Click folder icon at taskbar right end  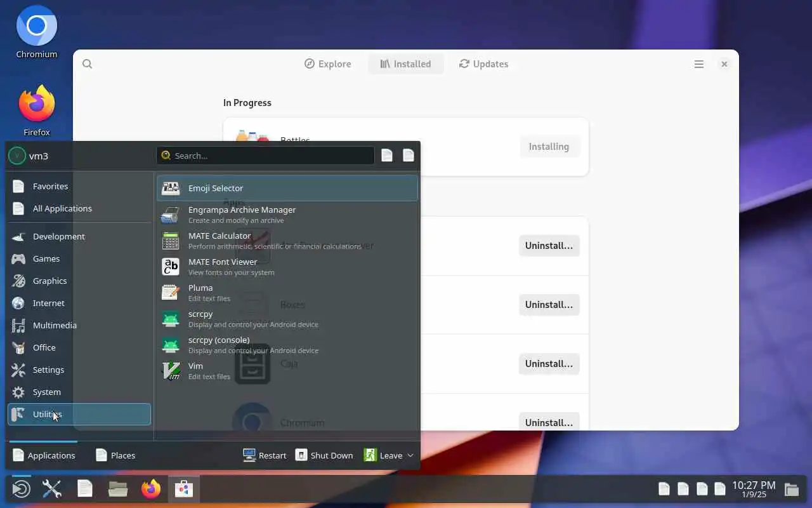792,489
